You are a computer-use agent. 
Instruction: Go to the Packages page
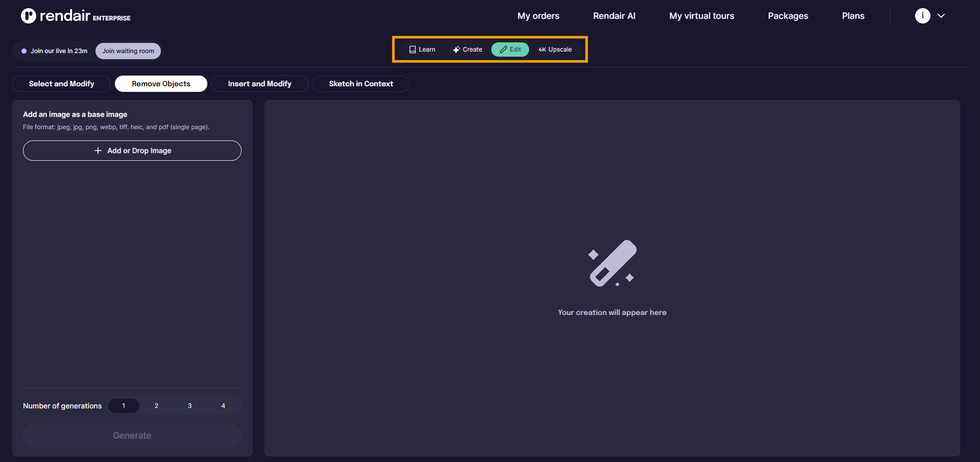[x=787, y=16]
